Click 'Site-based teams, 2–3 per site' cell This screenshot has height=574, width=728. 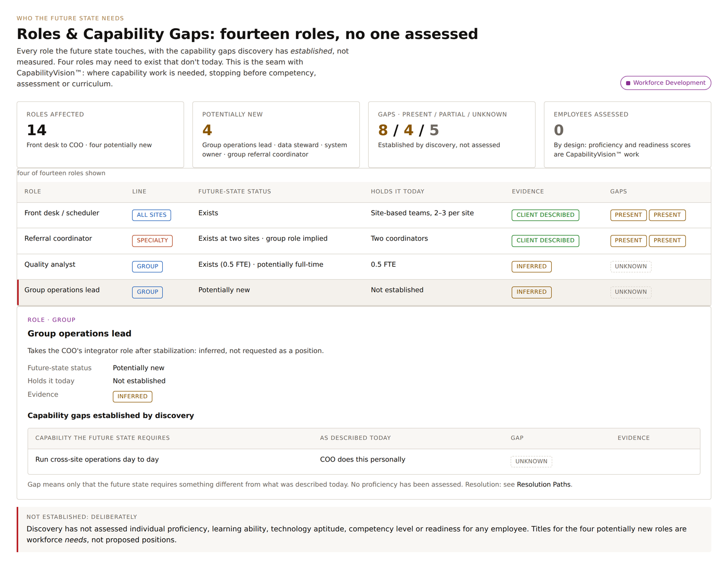click(x=422, y=213)
